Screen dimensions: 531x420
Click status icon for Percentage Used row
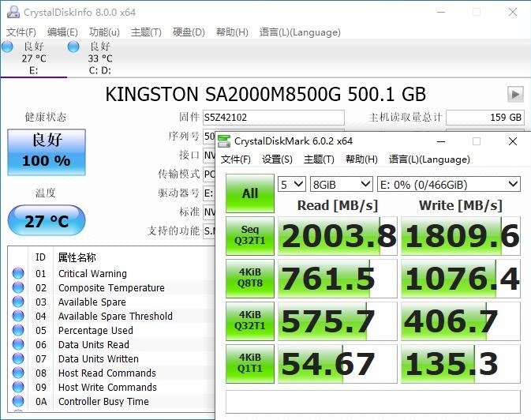18,330
